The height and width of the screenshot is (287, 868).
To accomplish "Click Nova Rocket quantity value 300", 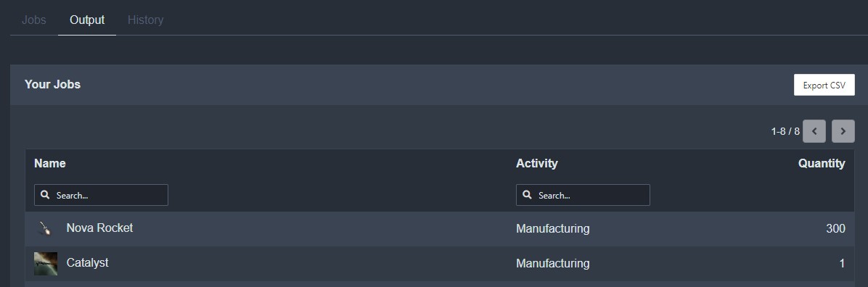I will point(835,228).
